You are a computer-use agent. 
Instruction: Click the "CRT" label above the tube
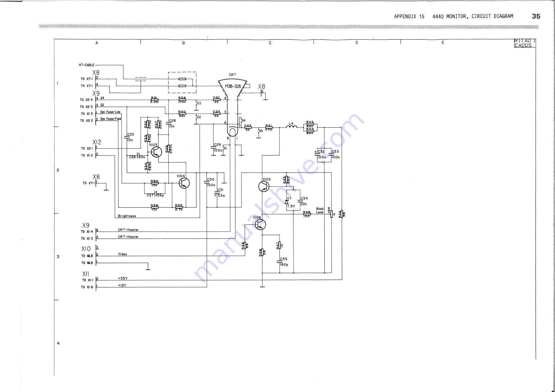click(232, 75)
